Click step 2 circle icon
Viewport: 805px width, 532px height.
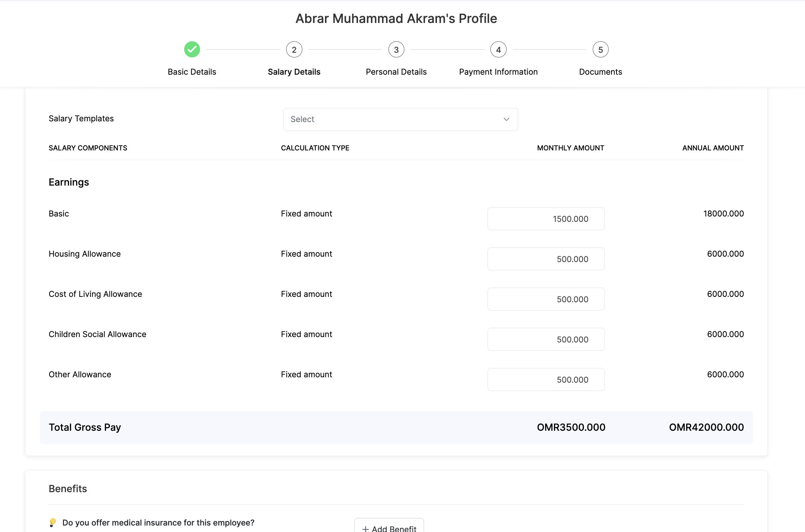coord(294,50)
